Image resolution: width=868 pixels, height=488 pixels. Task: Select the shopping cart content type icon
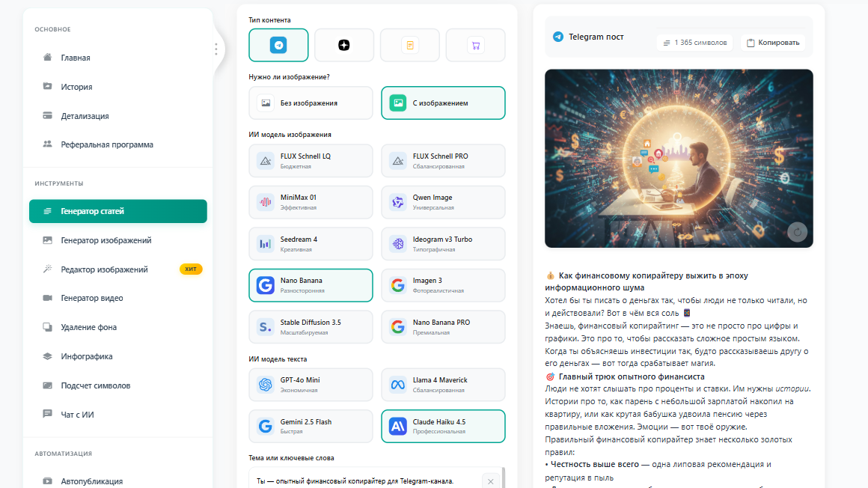(474, 45)
